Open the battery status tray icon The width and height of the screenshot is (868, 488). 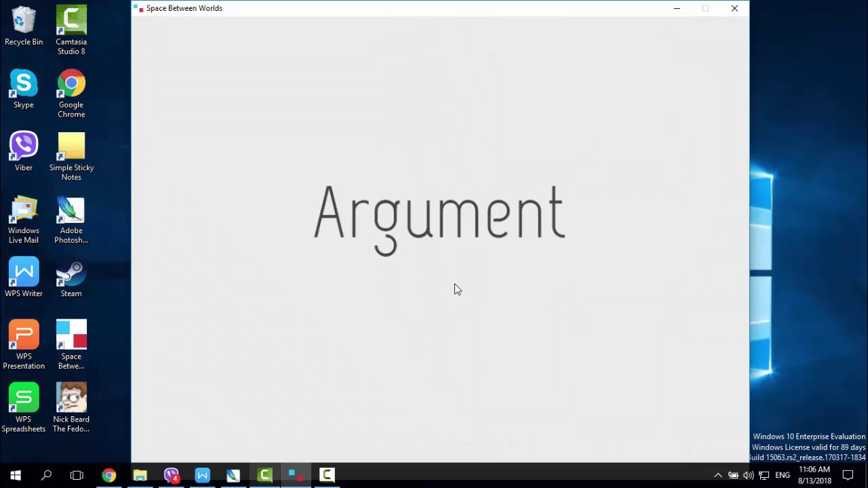point(733,475)
